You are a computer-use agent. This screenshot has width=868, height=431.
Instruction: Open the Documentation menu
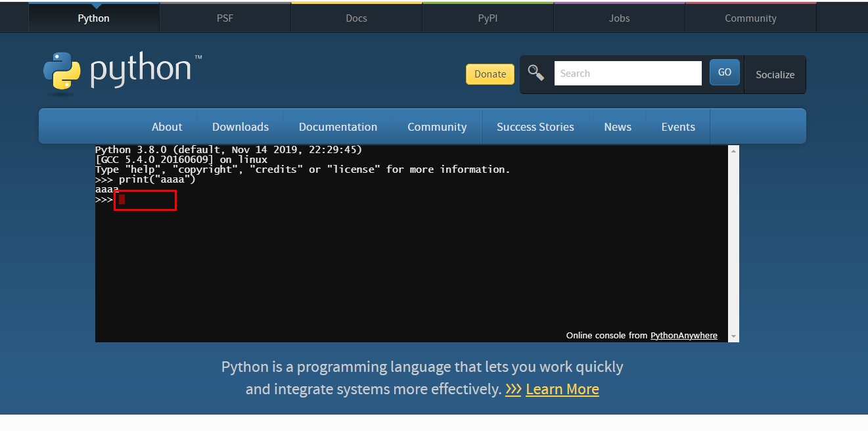[x=338, y=127]
